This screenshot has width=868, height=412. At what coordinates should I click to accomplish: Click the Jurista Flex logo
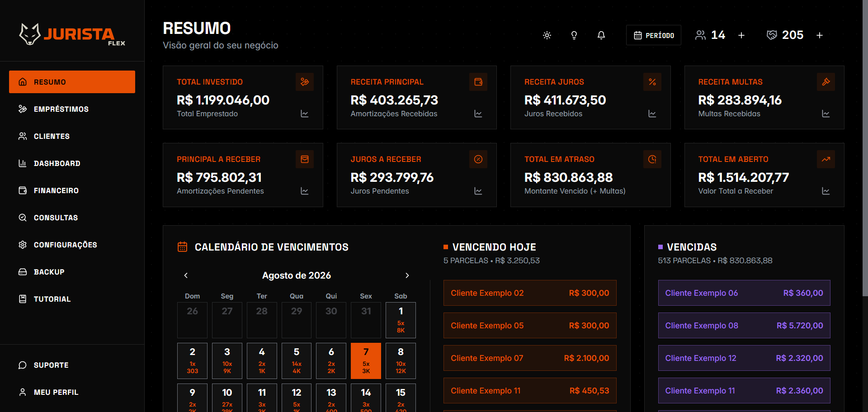pos(72,34)
